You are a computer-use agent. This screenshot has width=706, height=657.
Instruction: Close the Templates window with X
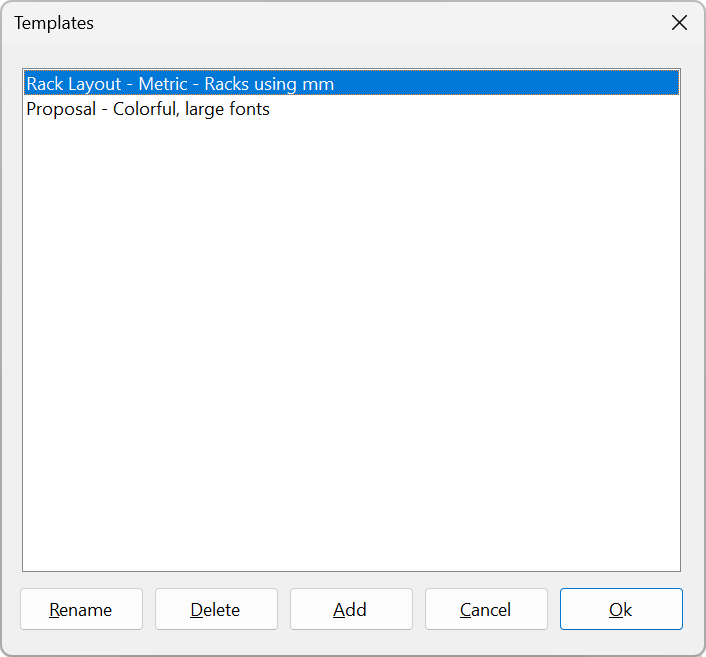679,23
